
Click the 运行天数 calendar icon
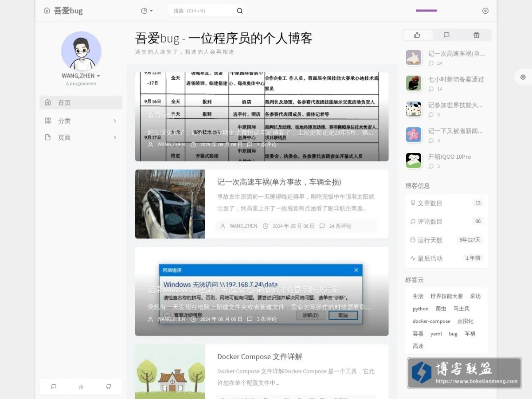coord(413,240)
